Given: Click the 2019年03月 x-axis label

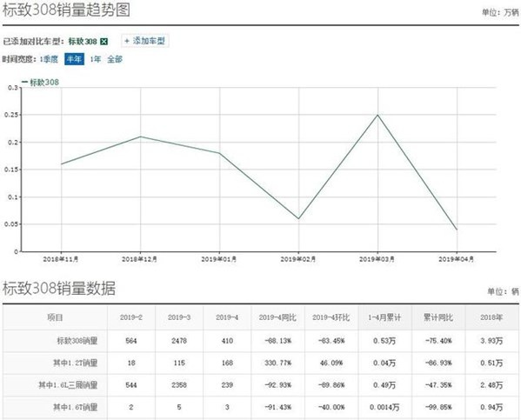Looking at the screenshot, I should click(377, 259).
